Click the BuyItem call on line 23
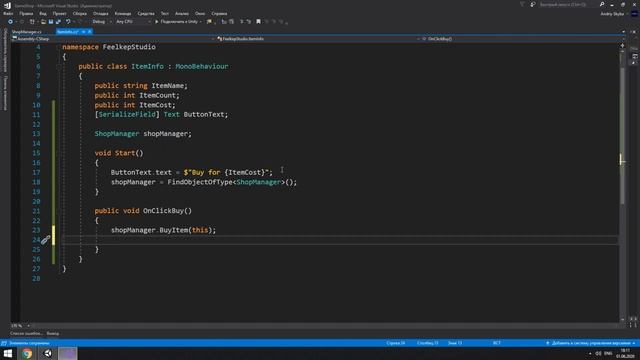Viewport: 640px width, 360px height. [x=174, y=230]
